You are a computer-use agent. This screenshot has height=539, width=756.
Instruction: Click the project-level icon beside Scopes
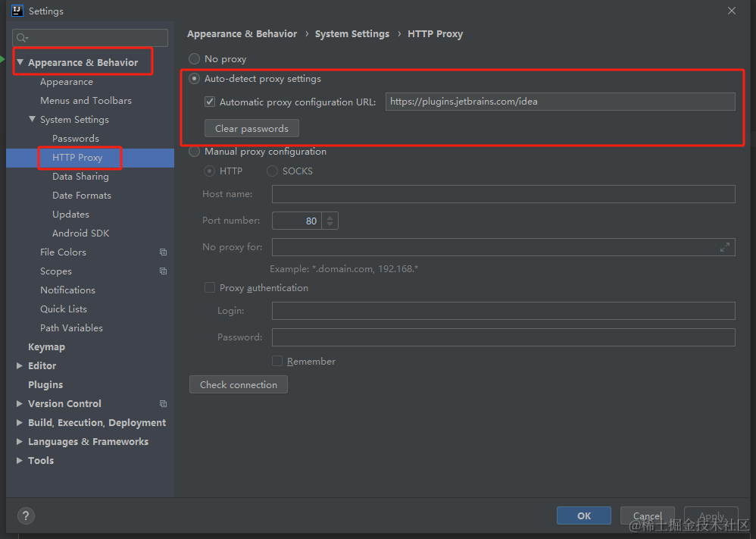click(164, 271)
